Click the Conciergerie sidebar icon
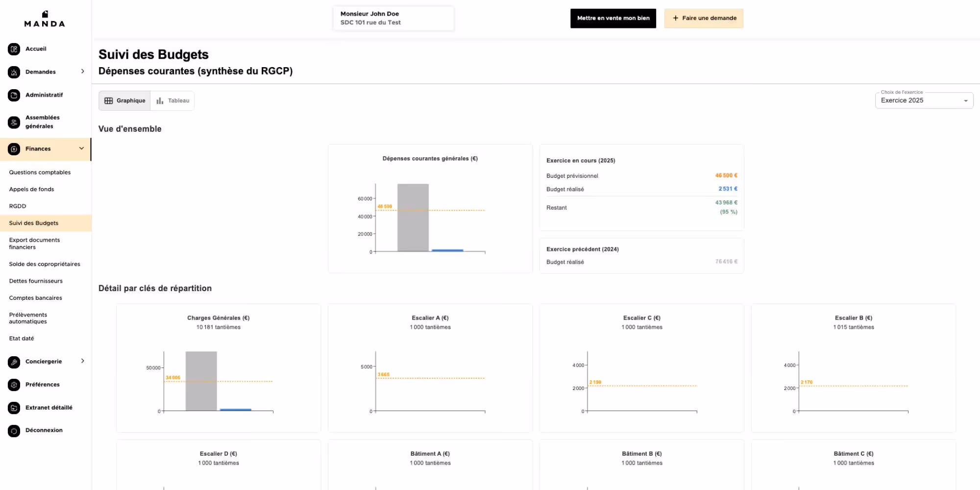Screen dimensions: 980x490 coord(14,362)
